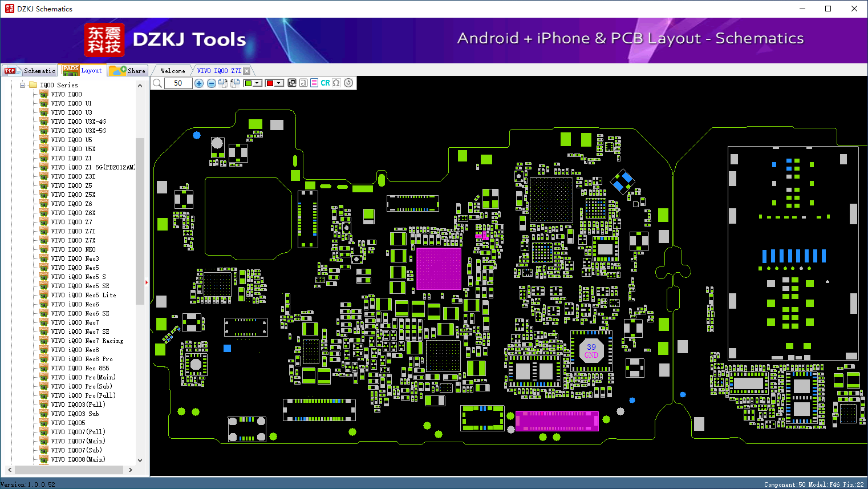Open the Share tab
The height and width of the screenshot is (489, 868).
point(128,70)
